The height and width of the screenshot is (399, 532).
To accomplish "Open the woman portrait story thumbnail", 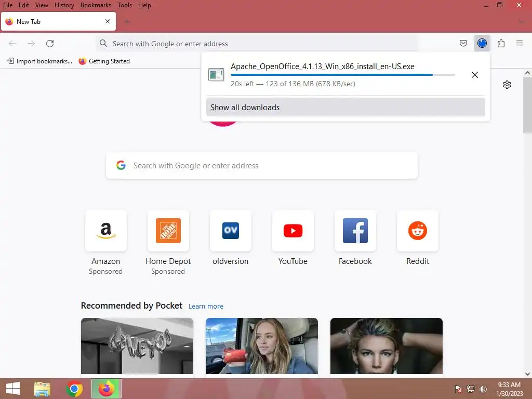I will 387,346.
